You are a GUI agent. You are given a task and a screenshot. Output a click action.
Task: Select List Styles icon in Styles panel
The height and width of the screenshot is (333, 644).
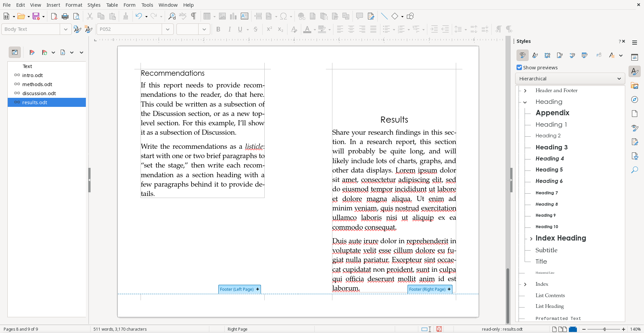point(572,55)
